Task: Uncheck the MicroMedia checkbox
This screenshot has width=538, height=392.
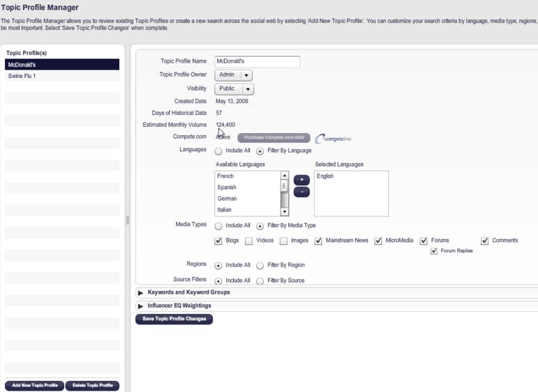Action: tap(378, 241)
